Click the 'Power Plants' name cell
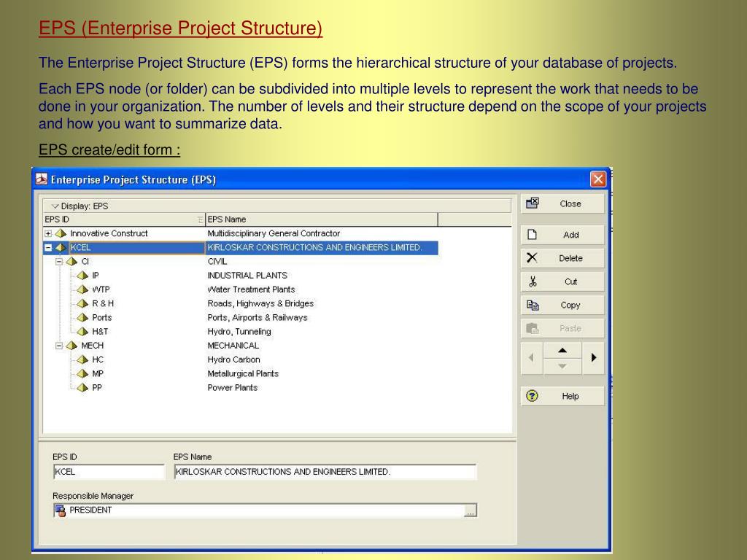 pos(233,388)
